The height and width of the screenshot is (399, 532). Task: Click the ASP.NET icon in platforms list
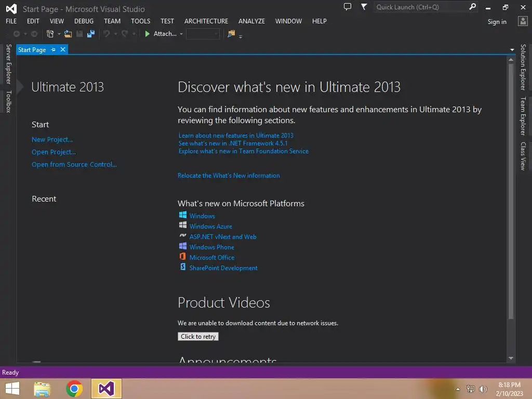click(x=182, y=235)
